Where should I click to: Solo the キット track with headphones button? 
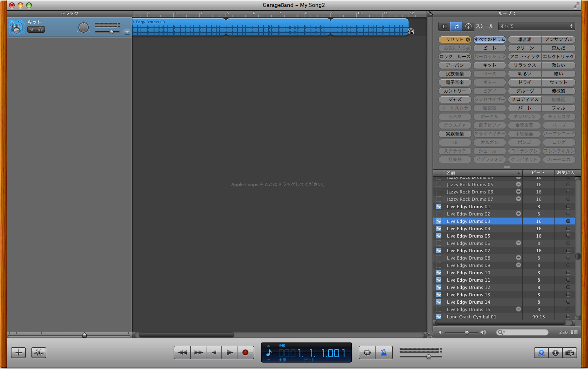[40, 29]
